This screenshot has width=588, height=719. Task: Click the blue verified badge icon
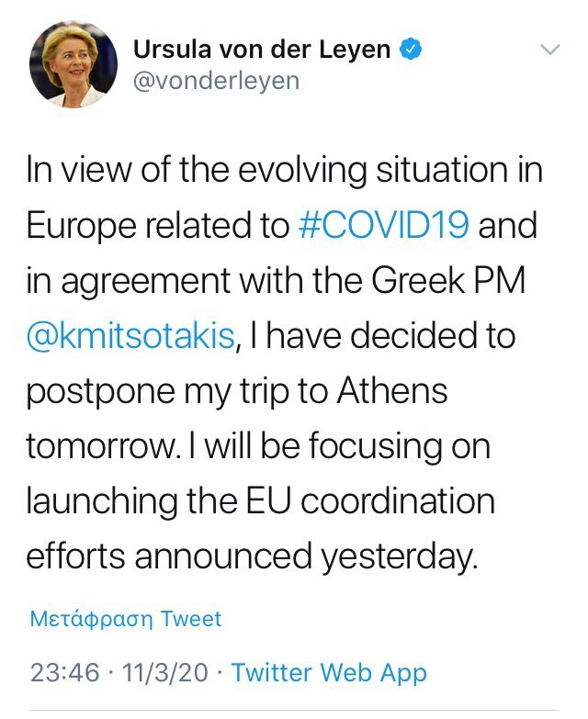point(413,51)
